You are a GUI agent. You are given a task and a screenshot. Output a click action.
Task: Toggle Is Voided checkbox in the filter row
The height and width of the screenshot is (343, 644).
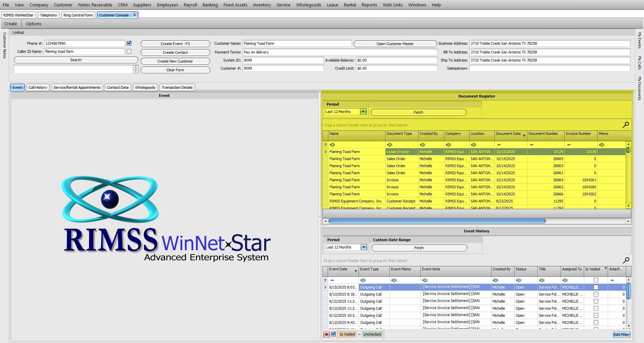coord(596,280)
